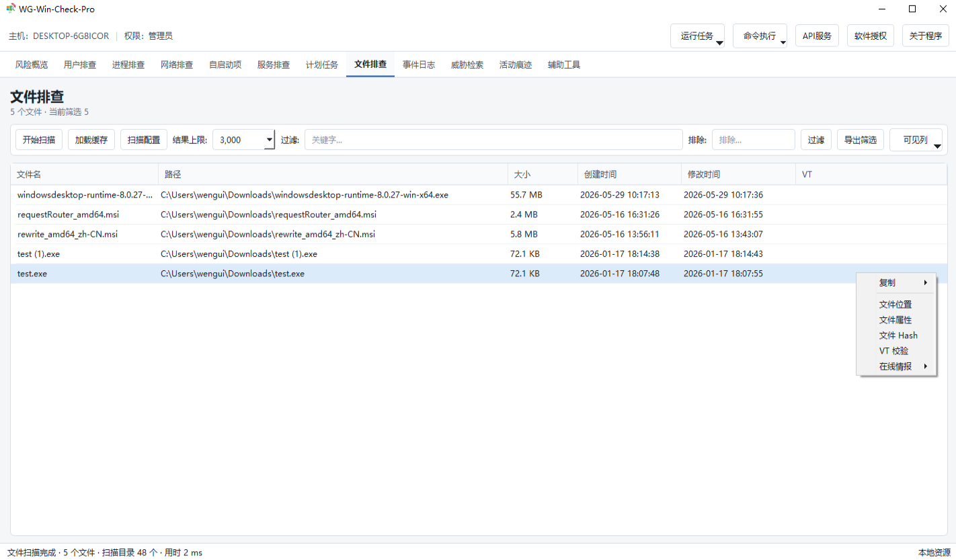
Task: Open the 结果上限 3,000 combo box
Action: (x=244, y=140)
